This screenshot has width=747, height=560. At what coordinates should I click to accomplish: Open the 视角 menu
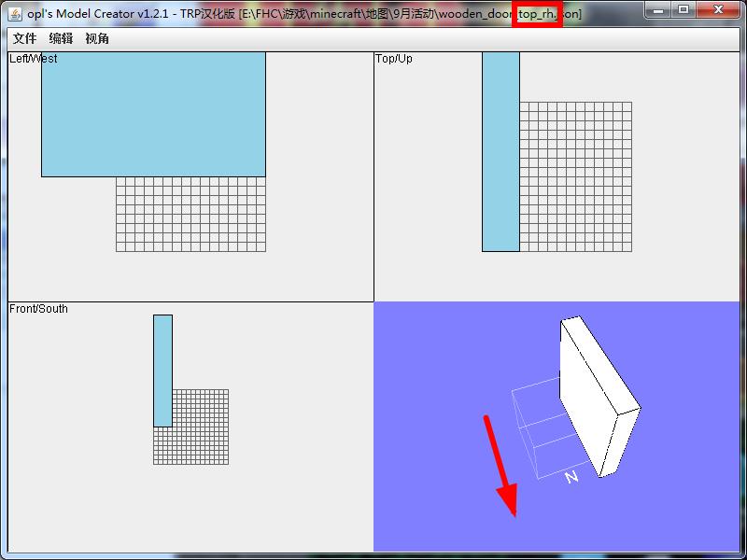97,39
